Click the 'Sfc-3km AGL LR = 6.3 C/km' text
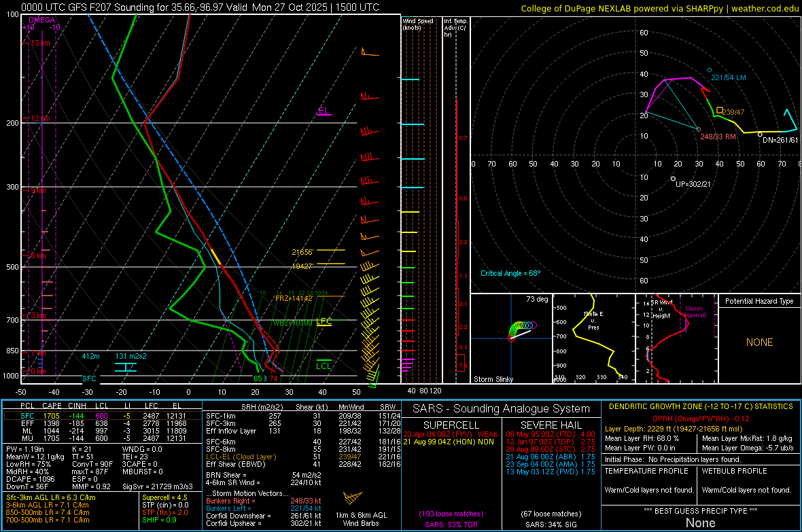Screen dimensions: 802x532 (51, 498)
